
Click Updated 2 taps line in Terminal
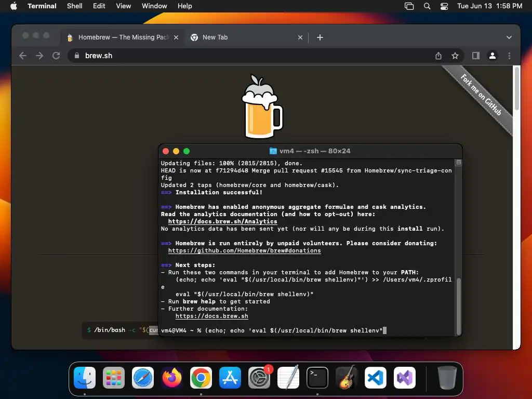(x=250, y=185)
